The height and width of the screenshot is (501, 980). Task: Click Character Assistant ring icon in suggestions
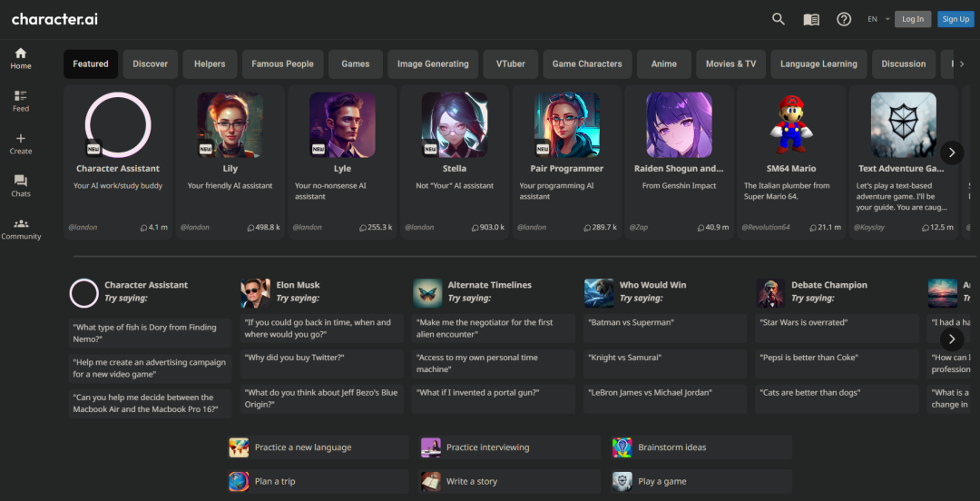click(x=83, y=293)
